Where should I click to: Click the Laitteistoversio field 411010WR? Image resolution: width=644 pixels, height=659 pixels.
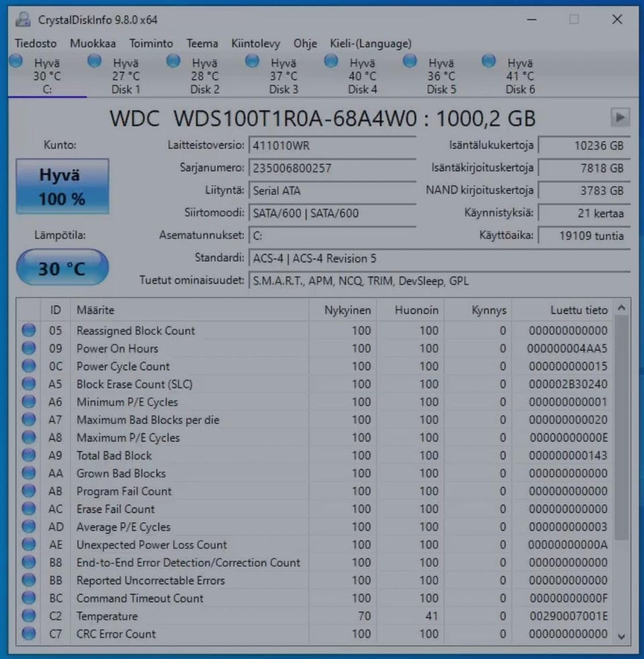[x=332, y=146]
